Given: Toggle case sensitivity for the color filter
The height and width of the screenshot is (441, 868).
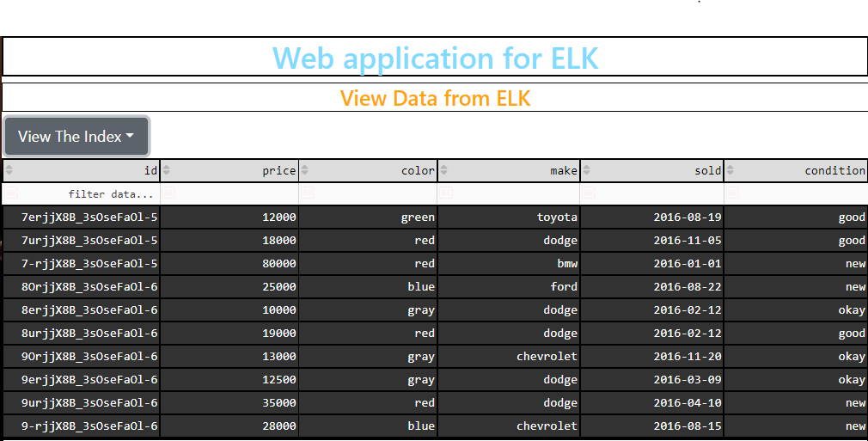Looking at the screenshot, I should pyautogui.click(x=307, y=193).
